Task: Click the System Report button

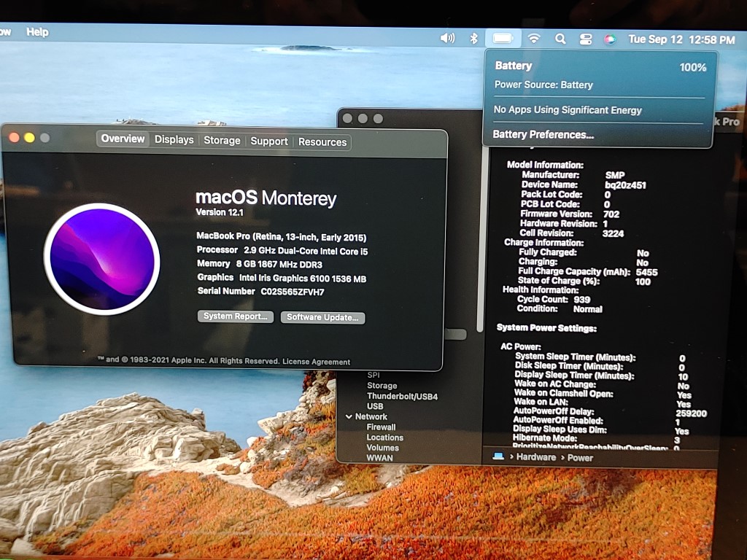Action: (x=236, y=316)
